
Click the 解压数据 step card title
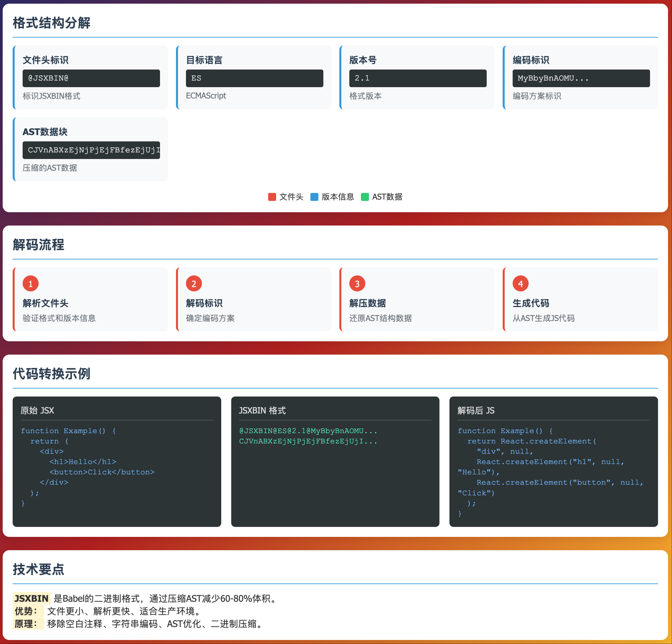(367, 303)
